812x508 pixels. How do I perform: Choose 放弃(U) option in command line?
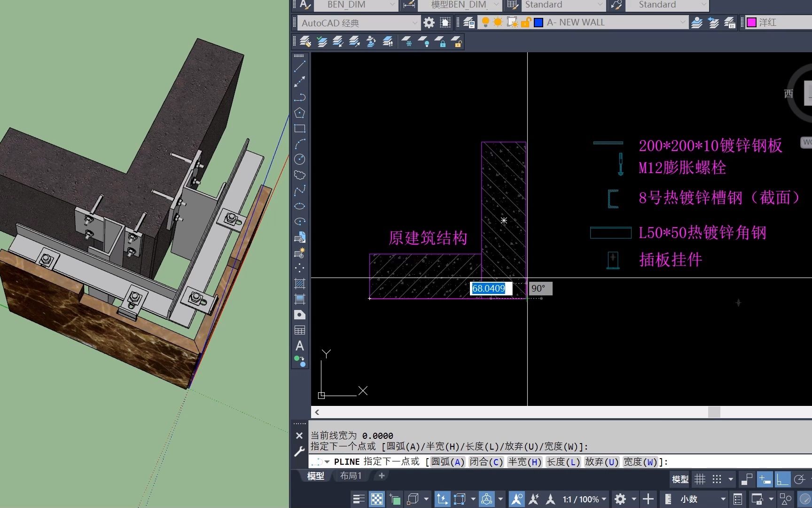[601, 462]
